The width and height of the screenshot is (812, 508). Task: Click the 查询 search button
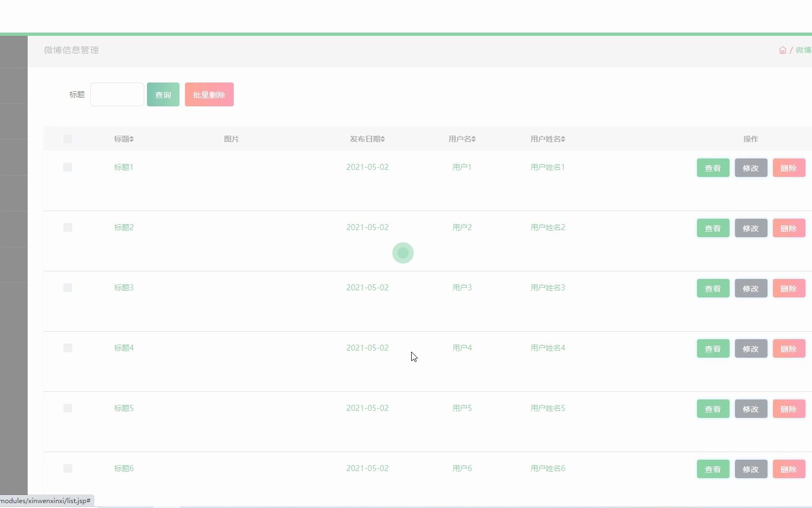[163, 94]
